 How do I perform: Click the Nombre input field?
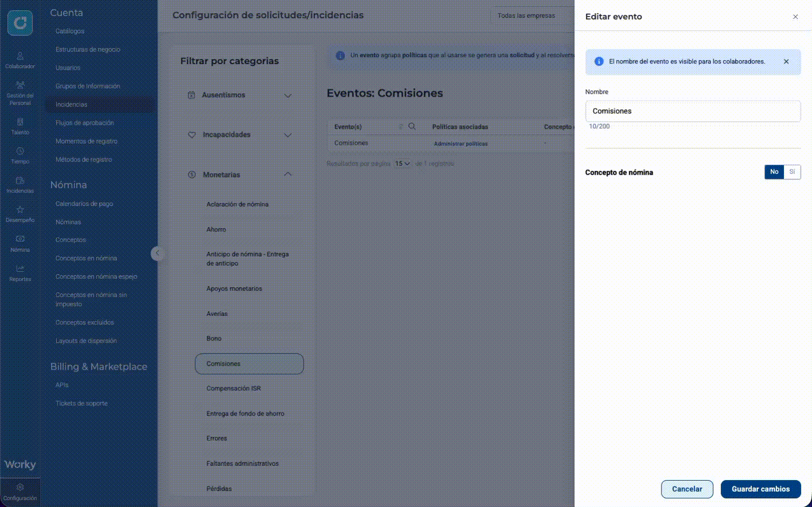click(x=693, y=111)
